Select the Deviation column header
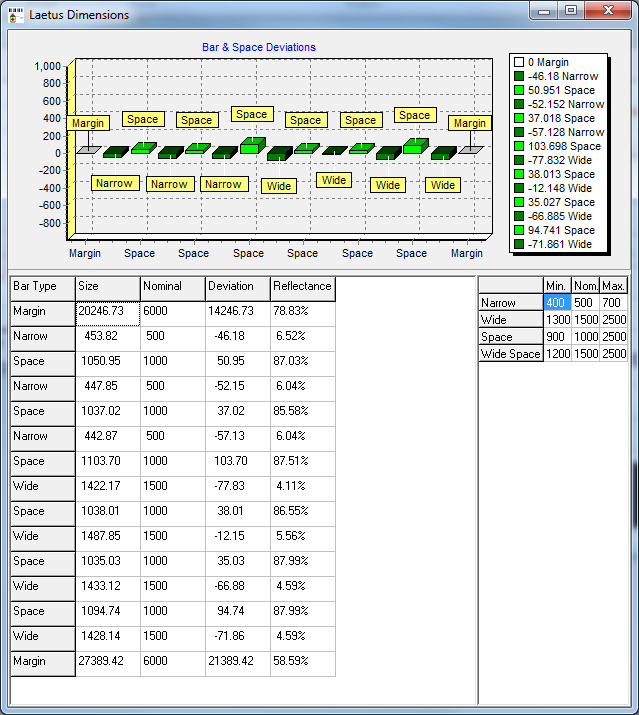This screenshot has height=715, width=639. [x=237, y=287]
